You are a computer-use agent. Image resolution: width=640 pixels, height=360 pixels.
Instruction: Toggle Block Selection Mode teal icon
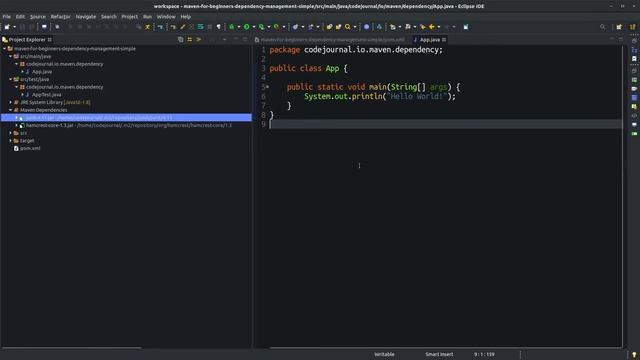[x=200, y=27]
